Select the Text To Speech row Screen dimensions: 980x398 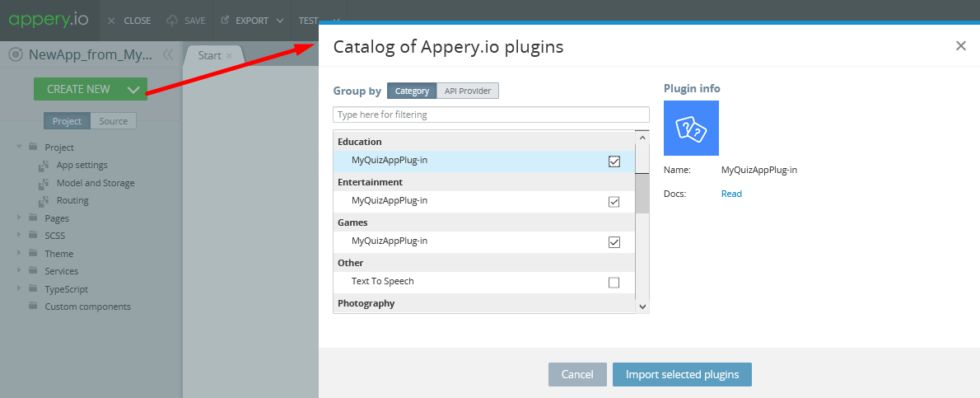pos(484,283)
